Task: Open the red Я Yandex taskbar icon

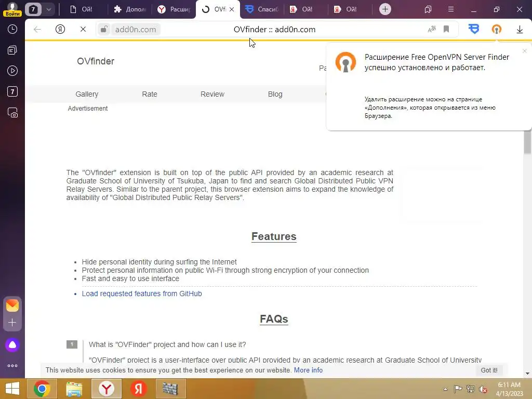Action: 138,389
